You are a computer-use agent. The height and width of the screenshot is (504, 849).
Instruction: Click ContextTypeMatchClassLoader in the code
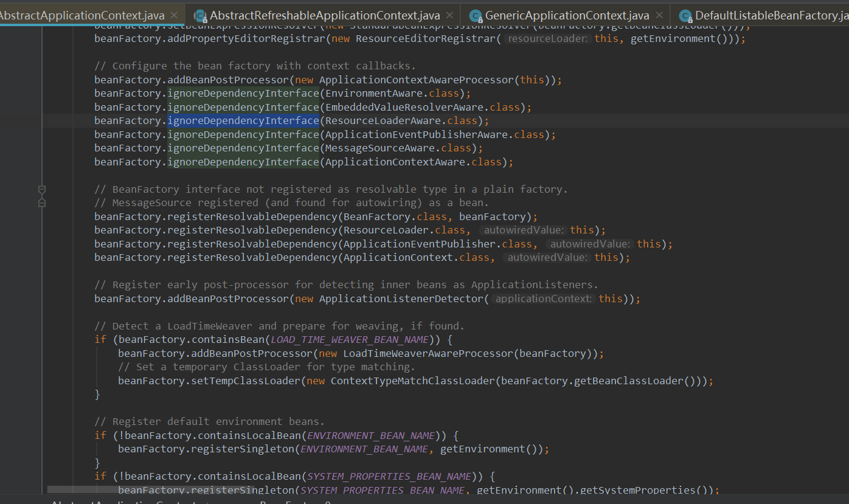[x=414, y=381]
